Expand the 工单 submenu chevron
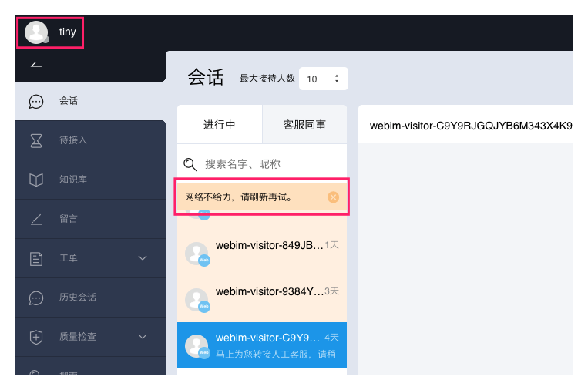Image resolution: width=588 pixels, height=390 pixels. 143,258
